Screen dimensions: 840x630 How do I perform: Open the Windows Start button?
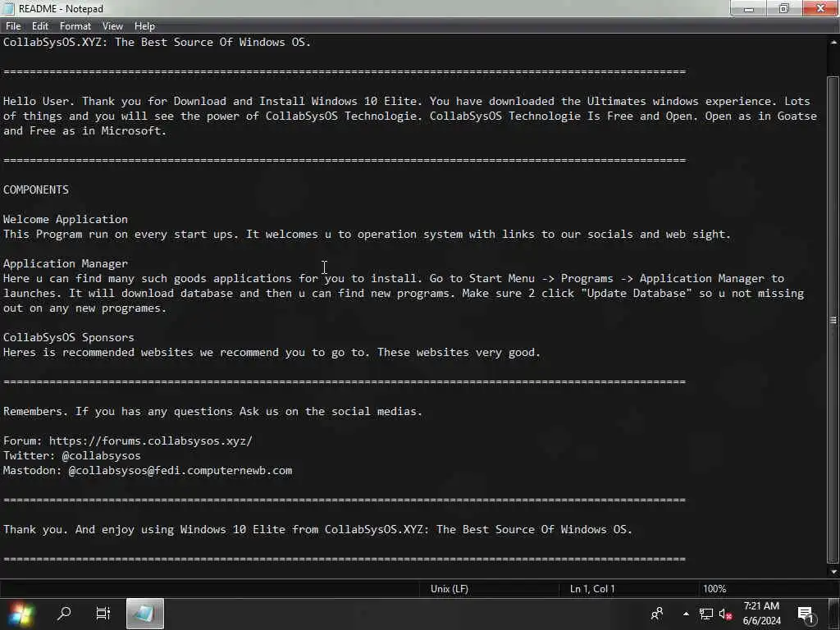21,614
